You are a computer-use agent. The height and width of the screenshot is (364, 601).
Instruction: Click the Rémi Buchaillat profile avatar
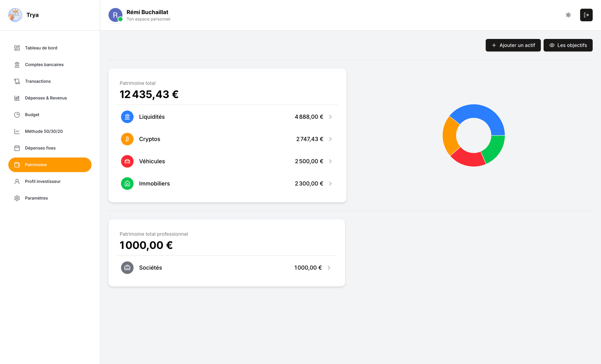coord(115,15)
